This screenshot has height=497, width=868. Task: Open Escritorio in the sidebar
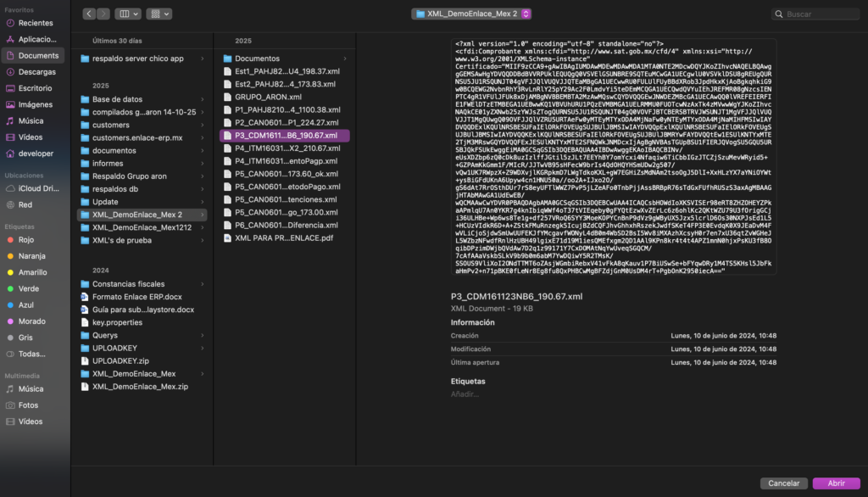33,88
